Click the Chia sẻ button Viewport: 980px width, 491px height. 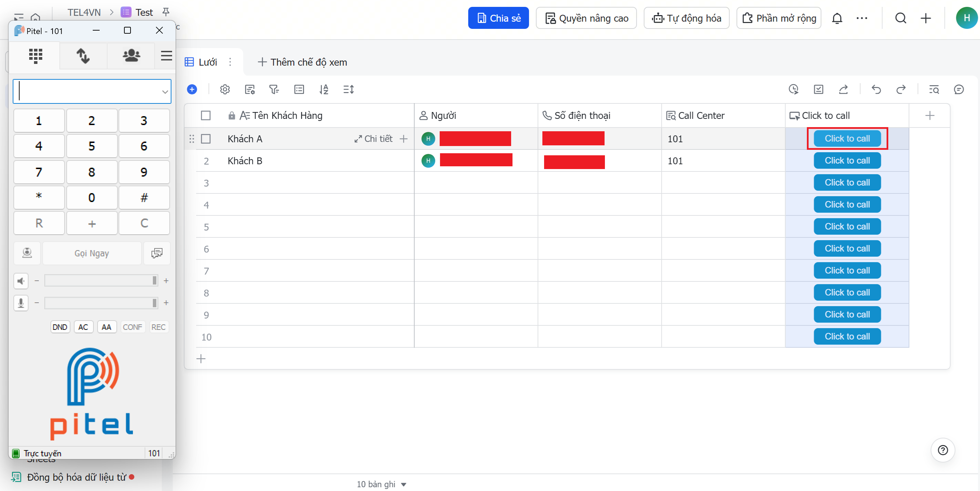(498, 18)
